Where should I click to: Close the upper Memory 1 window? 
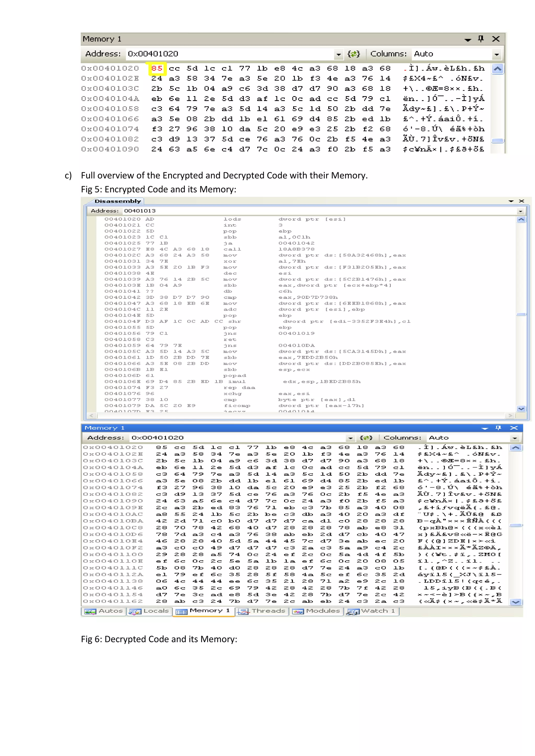coord(496,39)
